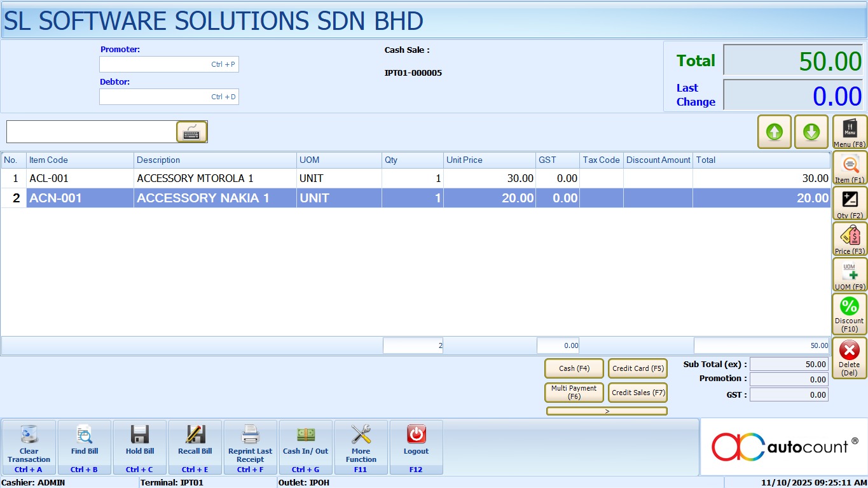Open the on-screen keyboard icon
The height and width of the screenshot is (488, 868).
pos(191,132)
